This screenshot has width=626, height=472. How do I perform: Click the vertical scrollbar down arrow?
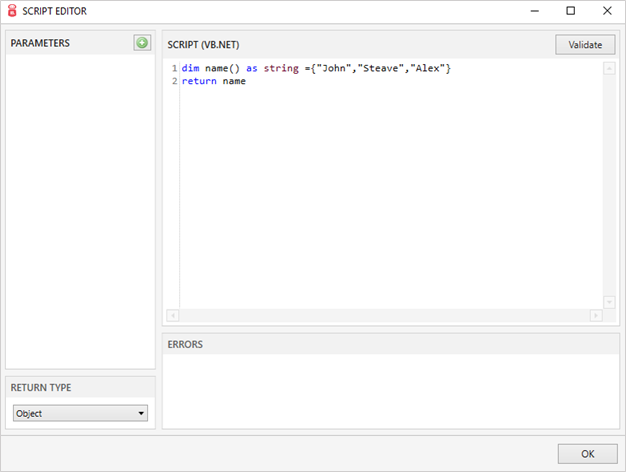point(609,302)
